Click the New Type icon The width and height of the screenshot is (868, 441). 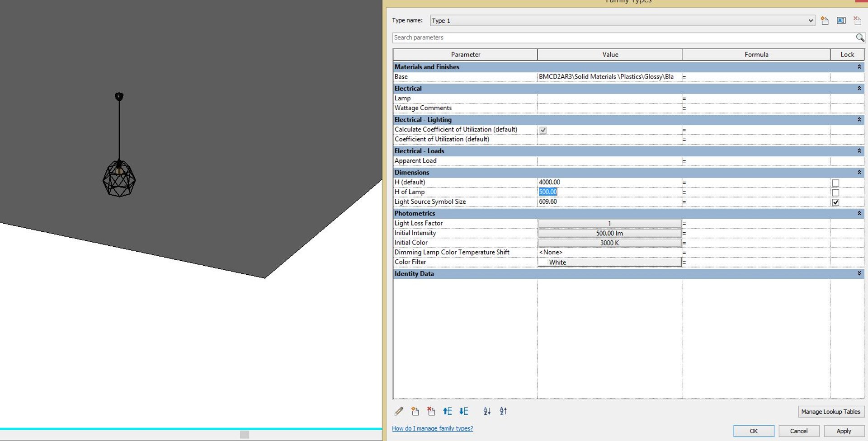(x=825, y=21)
